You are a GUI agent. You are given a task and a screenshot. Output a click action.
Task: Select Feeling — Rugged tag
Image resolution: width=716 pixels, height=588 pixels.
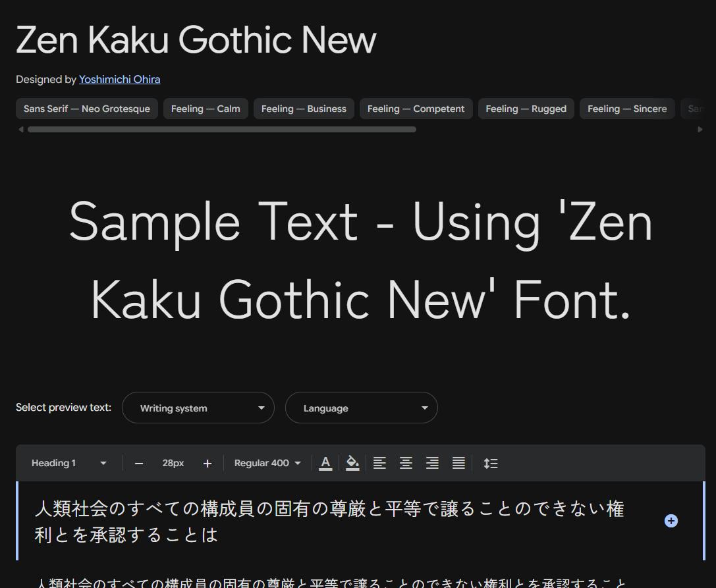[x=526, y=109]
